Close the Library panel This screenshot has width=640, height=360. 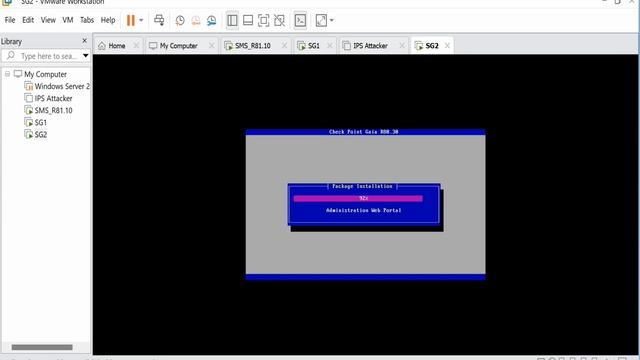point(84,41)
